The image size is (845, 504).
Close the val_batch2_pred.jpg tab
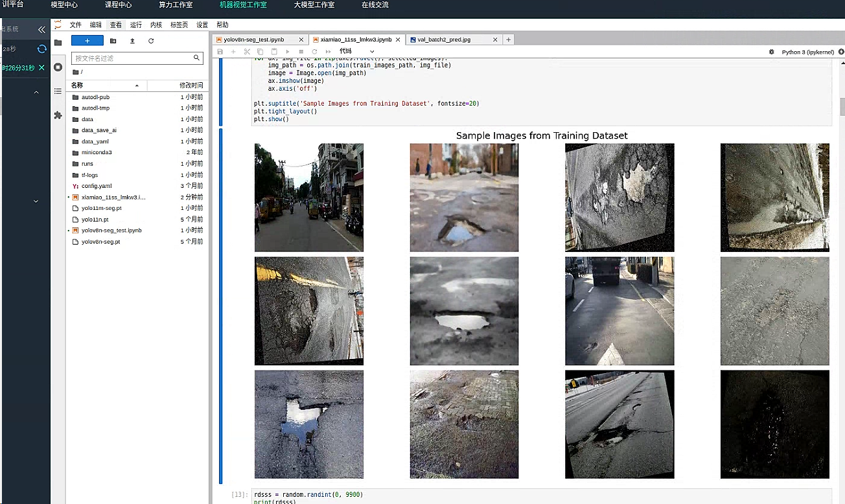coord(495,40)
